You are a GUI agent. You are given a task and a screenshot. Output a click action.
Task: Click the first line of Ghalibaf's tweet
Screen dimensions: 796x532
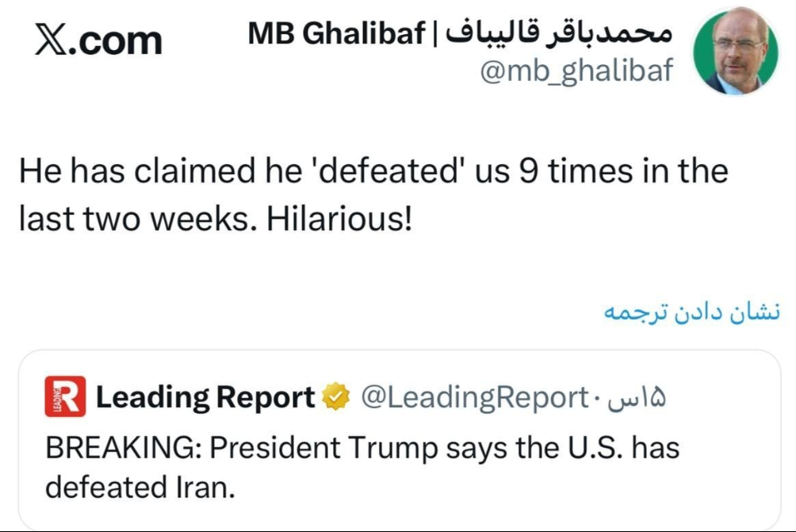click(x=373, y=170)
